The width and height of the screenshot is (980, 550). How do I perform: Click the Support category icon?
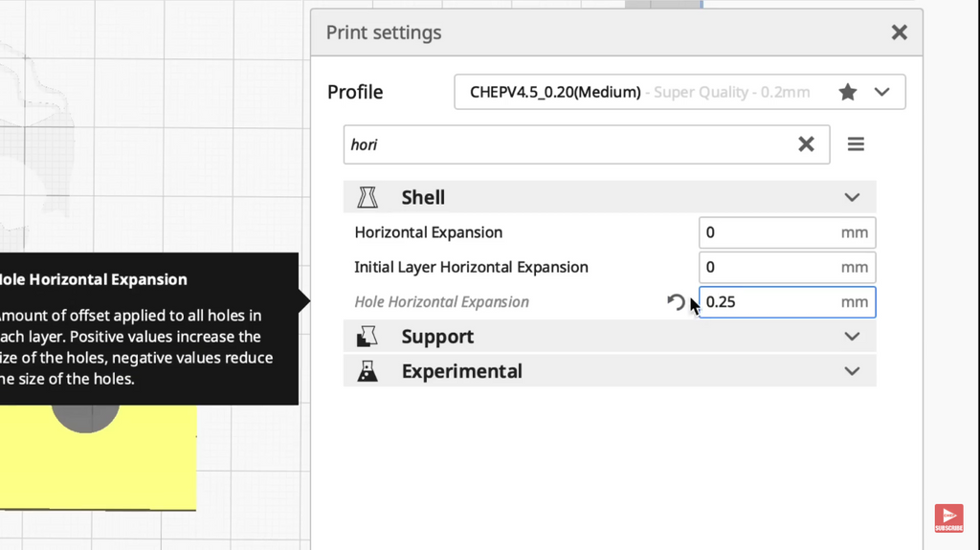point(367,337)
